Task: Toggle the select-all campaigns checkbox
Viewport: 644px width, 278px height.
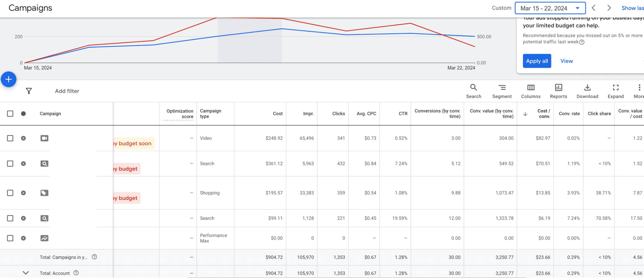Action: [10, 114]
